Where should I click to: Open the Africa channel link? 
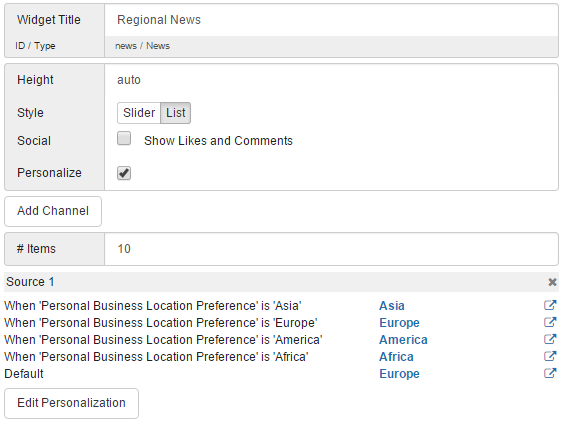(x=396, y=357)
